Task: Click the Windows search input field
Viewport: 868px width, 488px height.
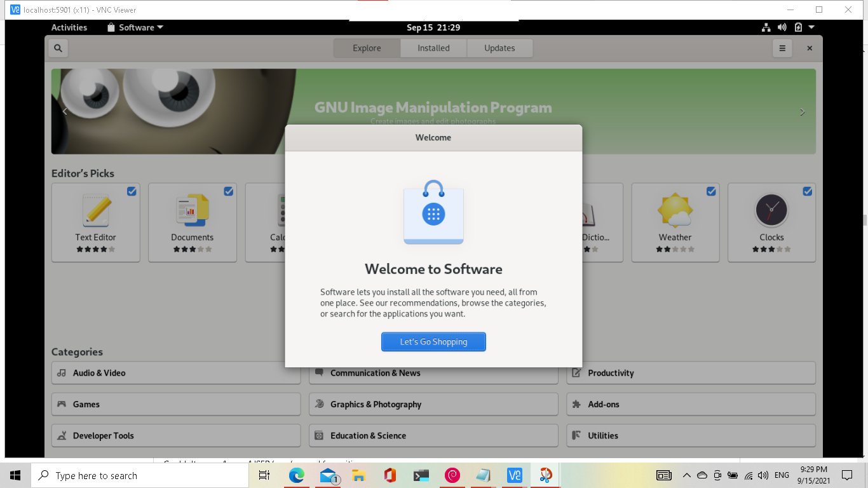Action: click(x=140, y=475)
